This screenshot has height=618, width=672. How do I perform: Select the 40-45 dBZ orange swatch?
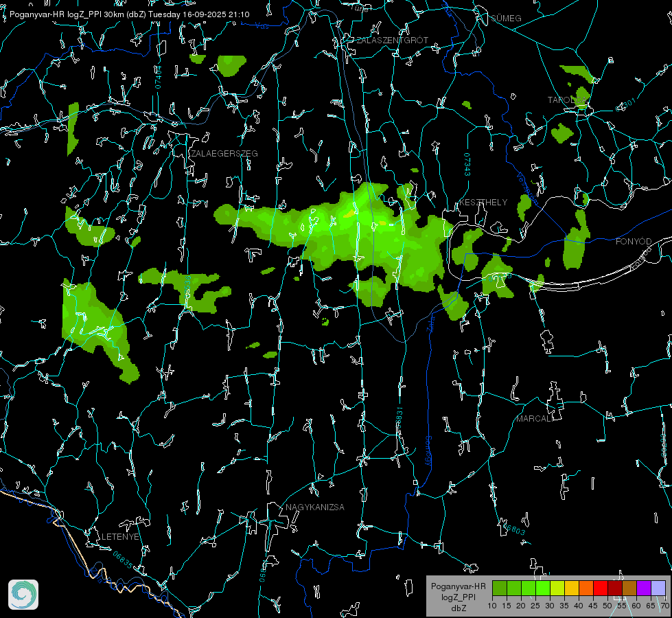tap(586, 588)
